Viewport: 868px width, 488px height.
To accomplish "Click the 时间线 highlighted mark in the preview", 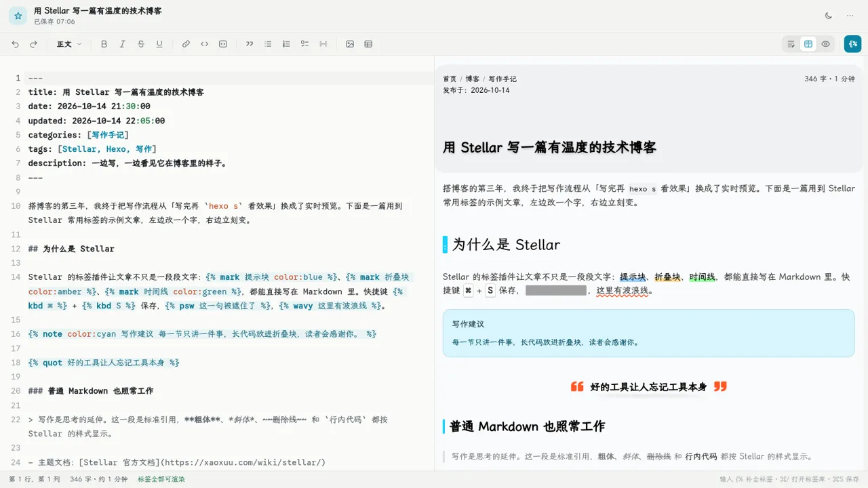I will pyautogui.click(x=702, y=277).
